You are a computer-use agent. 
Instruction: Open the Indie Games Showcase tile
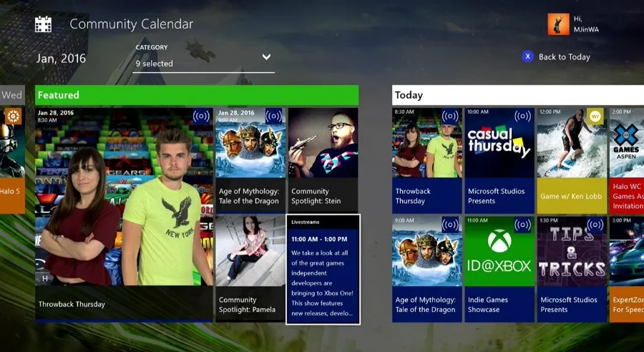[499, 269]
